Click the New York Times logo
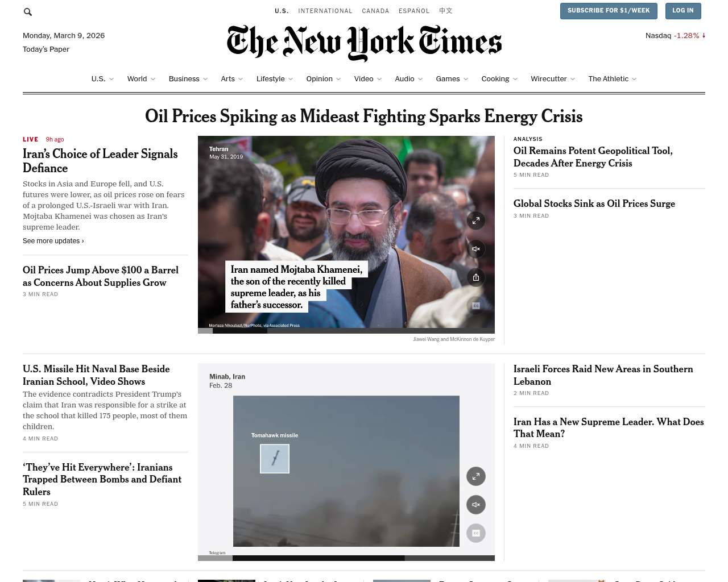Viewport: 728px width, 582px height. [x=364, y=43]
